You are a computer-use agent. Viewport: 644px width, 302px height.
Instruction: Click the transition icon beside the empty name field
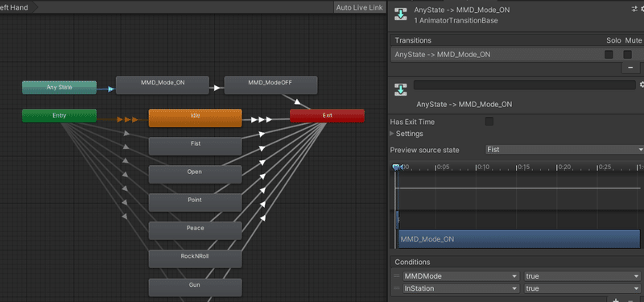point(400,89)
